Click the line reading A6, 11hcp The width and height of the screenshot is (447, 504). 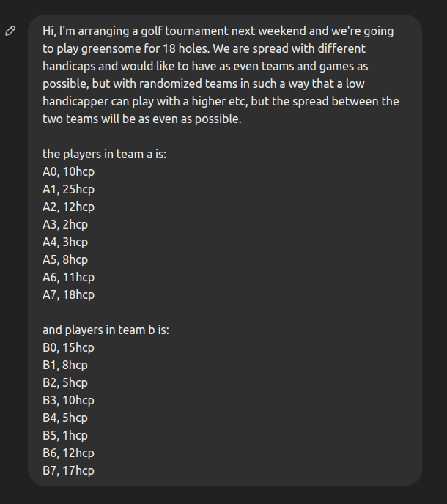click(x=68, y=277)
